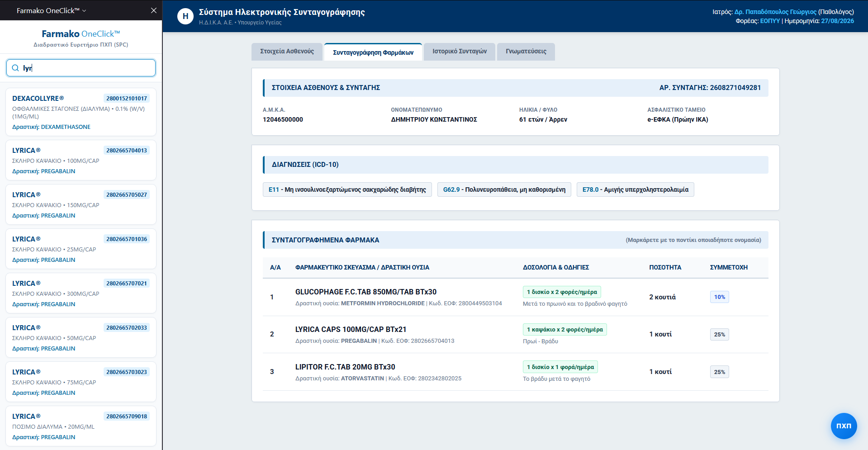Click the 2 κουτιά quantity cell
Viewport: 868px width, 450px height.
663,297
